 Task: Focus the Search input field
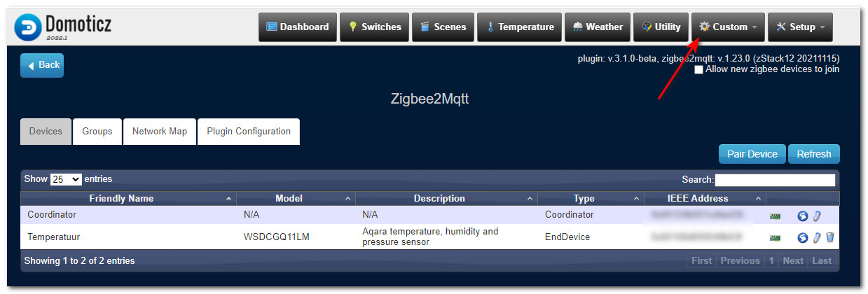pos(775,180)
